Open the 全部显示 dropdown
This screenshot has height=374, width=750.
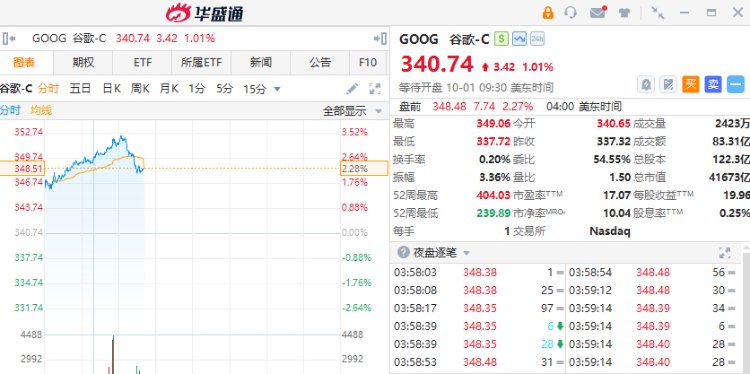pos(353,111)
